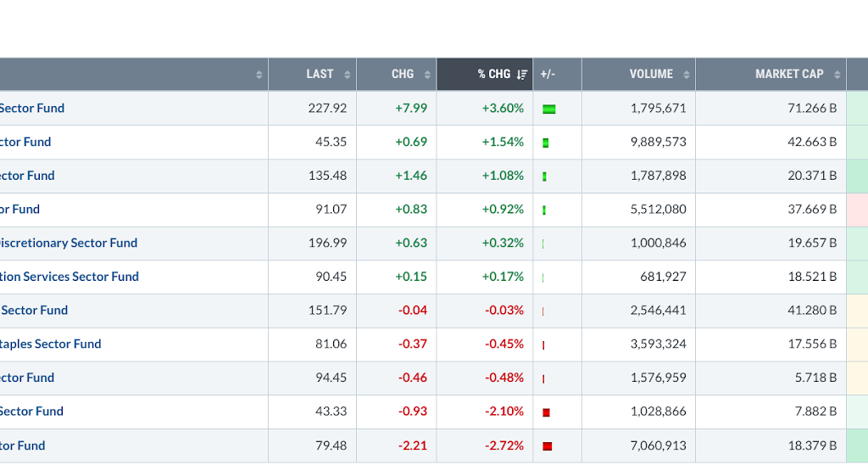Open Staples Sector Fund link
The width and height of the screenshot is (868, 465).
50,344
